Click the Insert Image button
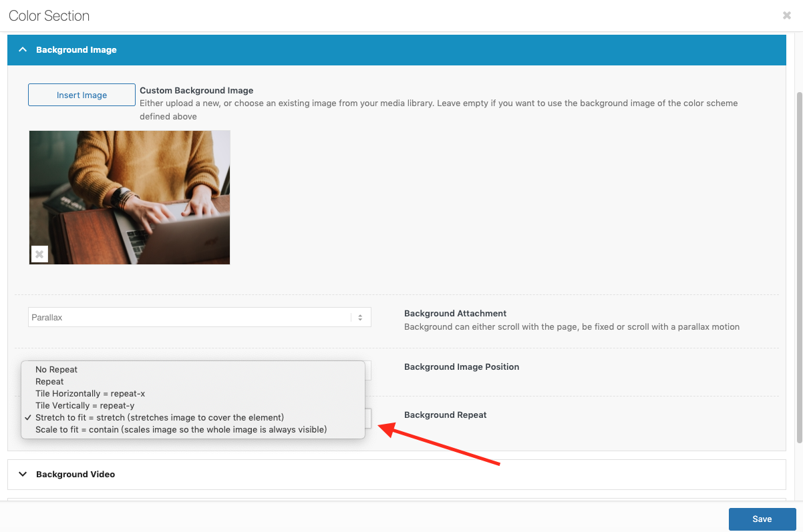 82,95
